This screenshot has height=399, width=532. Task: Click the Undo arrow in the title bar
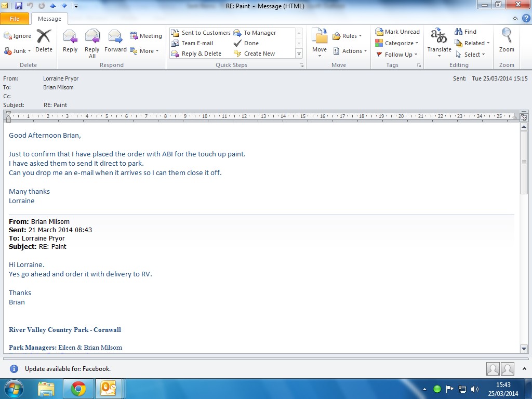(30, 5)
